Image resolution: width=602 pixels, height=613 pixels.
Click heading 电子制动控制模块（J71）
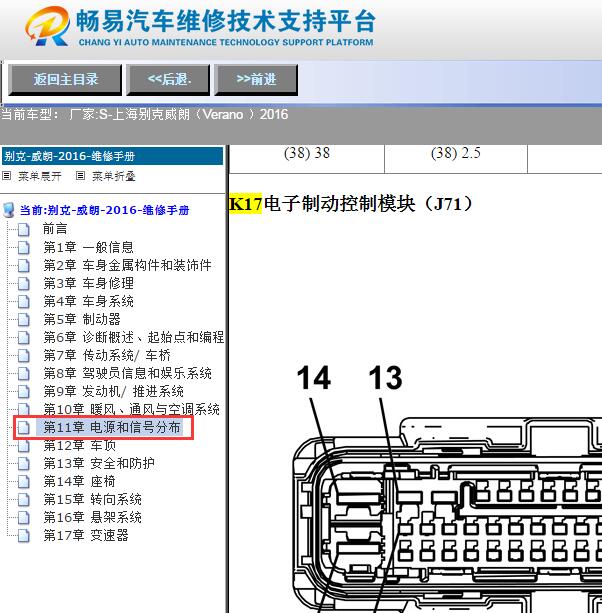point(368,204)
